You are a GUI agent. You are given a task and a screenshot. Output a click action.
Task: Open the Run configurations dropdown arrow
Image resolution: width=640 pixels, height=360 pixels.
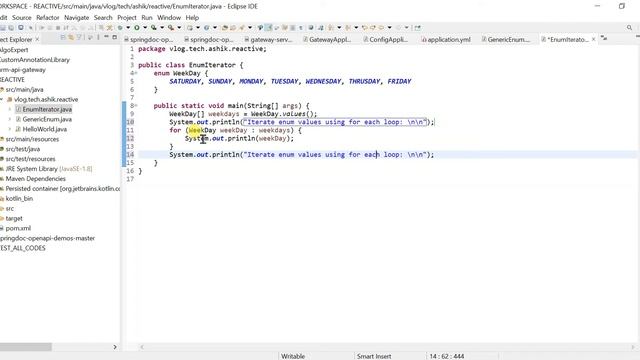coord(145,28)
